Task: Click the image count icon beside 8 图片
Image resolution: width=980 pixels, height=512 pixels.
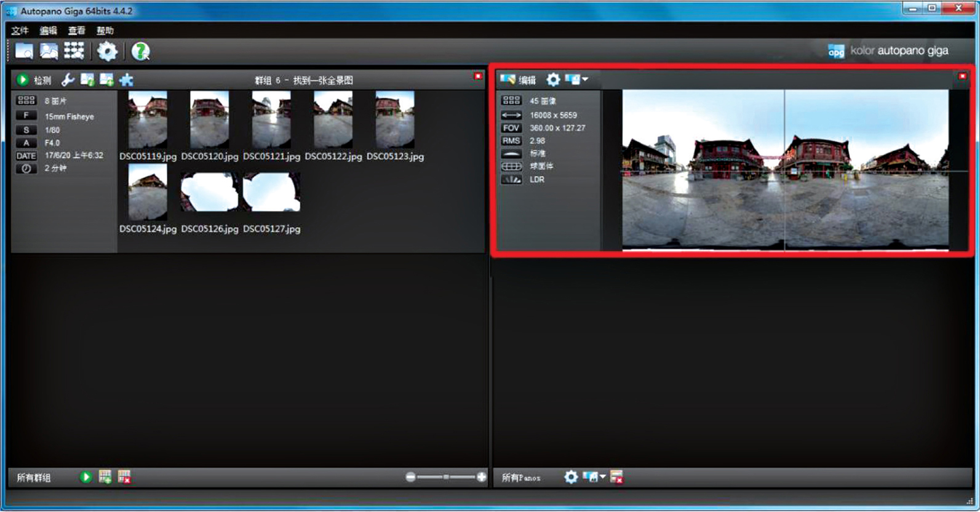Action: [26, 100]
